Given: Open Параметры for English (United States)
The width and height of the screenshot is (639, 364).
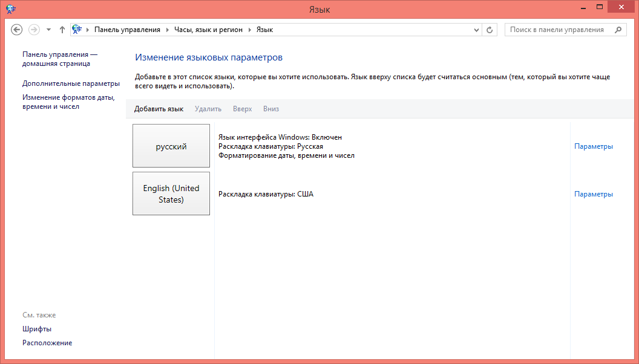Looking at the screenshot, I should tap(594, 194).
